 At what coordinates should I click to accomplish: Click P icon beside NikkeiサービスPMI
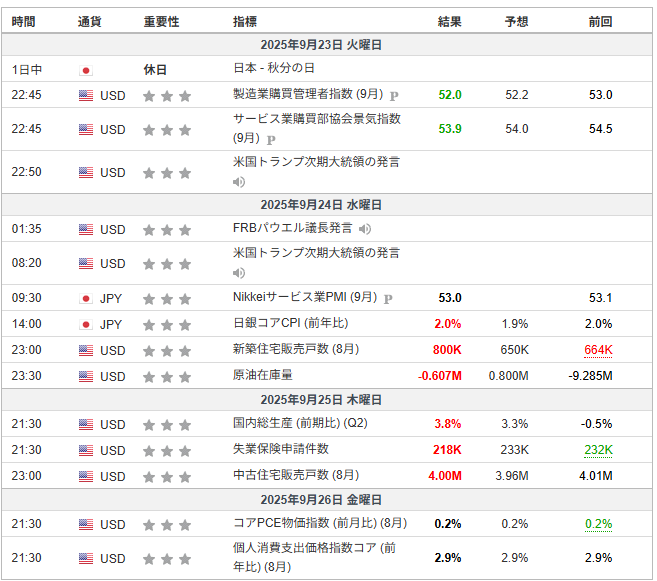click(x=388, y=299)
